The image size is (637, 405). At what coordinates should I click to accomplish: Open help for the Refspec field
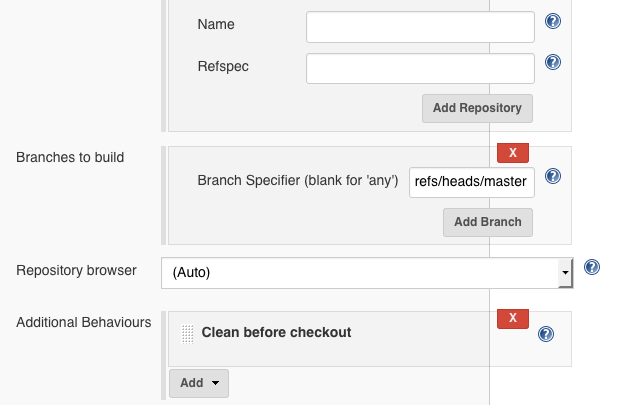552,63
